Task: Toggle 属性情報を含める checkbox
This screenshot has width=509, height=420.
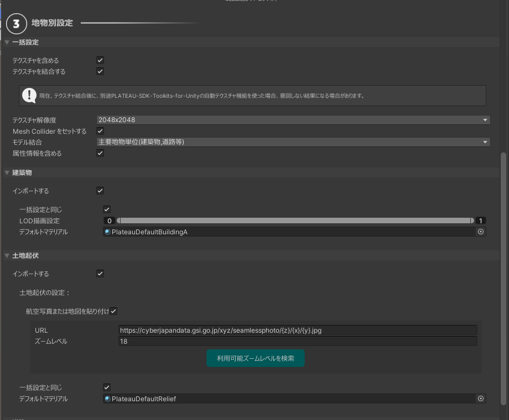Action: click(x=100, y=153)
